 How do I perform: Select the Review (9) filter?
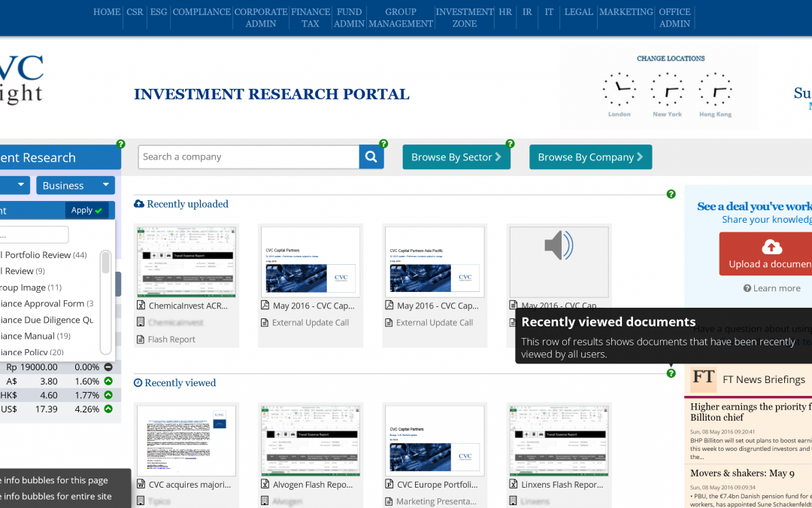(x=23, y=271)
